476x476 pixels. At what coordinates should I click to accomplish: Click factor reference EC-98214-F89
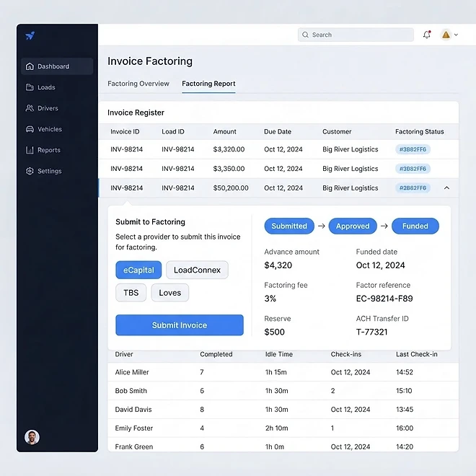pos(384,299)
